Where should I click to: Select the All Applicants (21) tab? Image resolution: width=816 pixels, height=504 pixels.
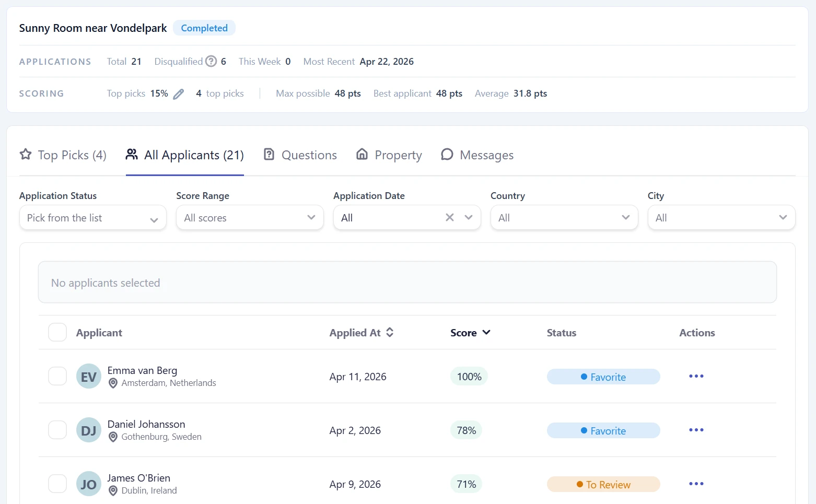185,155
